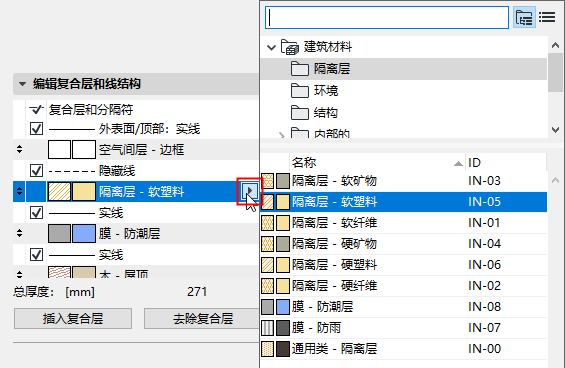Click hatch fill icon of selected 软塑料 layer
The height and width of the screenshot is (368, 565).
click(x=59, y=191)
